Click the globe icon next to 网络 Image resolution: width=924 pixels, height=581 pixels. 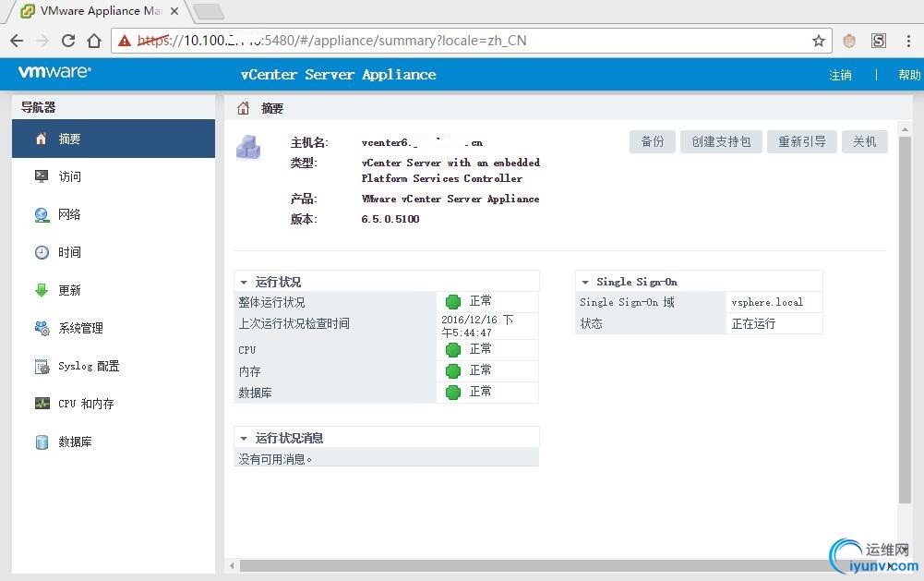click(42, 214)
